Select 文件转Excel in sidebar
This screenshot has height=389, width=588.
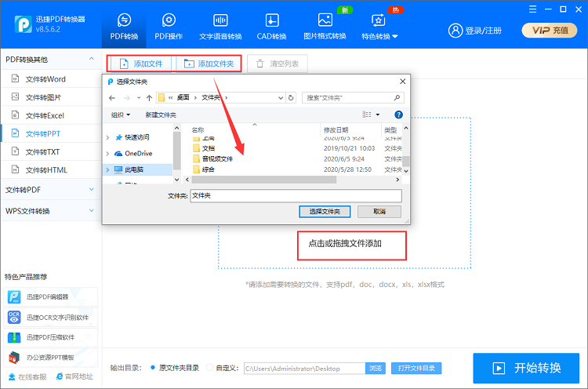tap(51, 115)
